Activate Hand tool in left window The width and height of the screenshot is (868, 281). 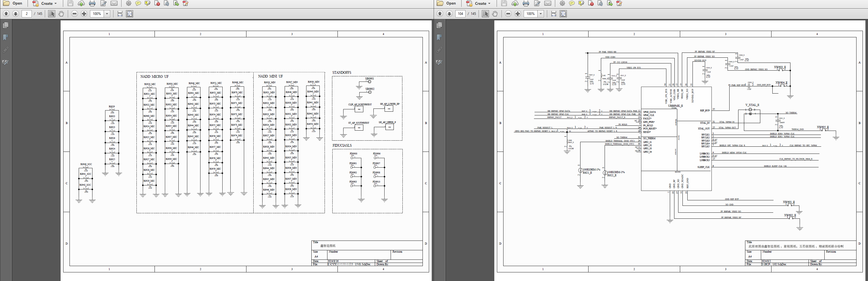pyautogui.click(x=61, y=14)
